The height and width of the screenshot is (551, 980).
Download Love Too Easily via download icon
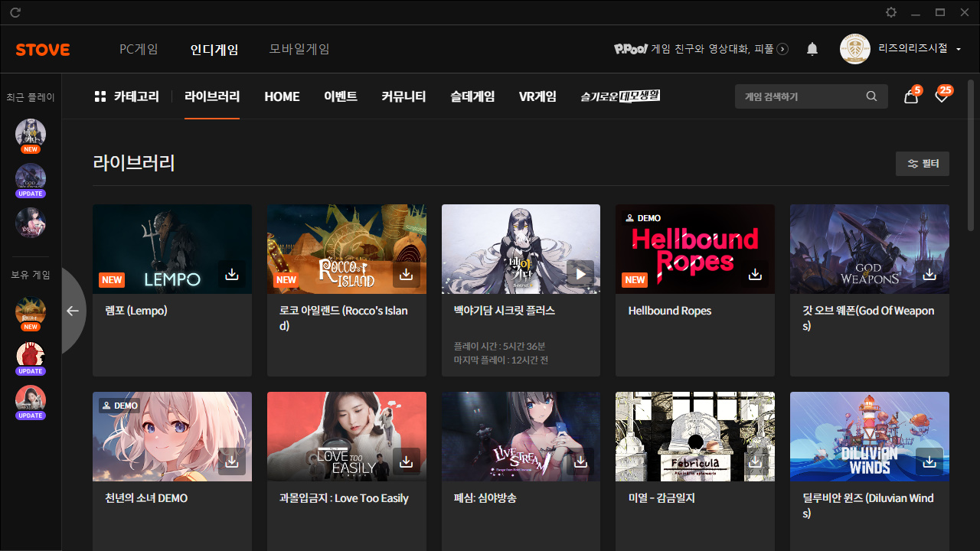[x=407, y=461]
